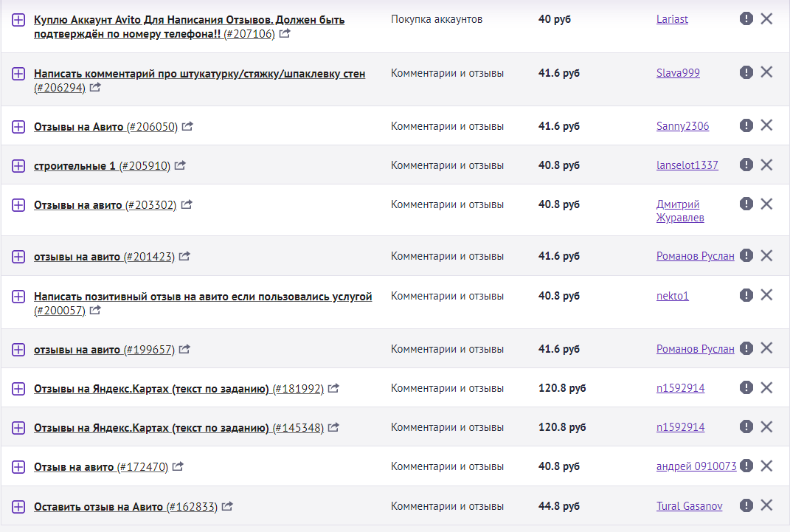Viewport: 790px width, 532px height.
Task: Expand the 'строительные 1' task details
Action: [19, 166]
